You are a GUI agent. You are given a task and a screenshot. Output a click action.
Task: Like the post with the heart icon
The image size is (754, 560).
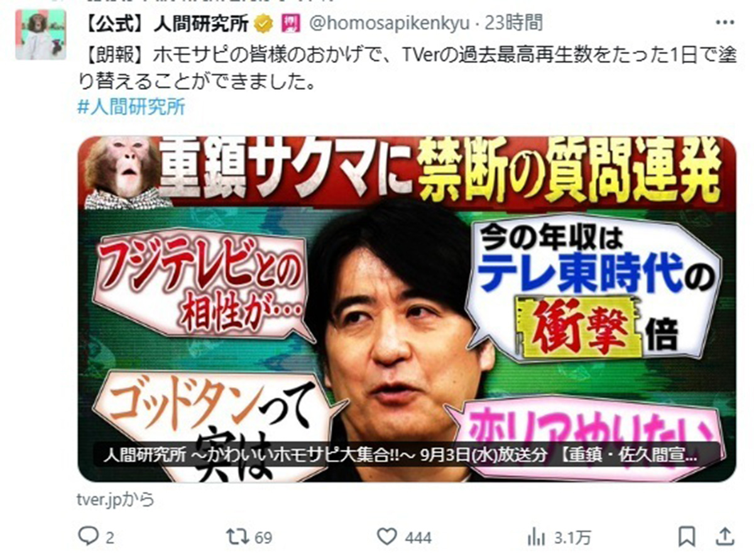tap(387, 537)
